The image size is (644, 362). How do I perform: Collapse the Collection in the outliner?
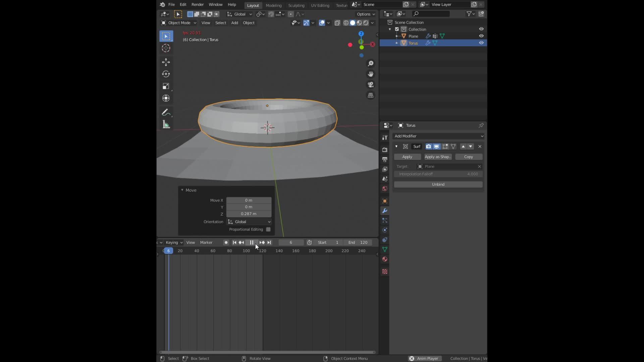pyautogui.click(x=390, y=29)
